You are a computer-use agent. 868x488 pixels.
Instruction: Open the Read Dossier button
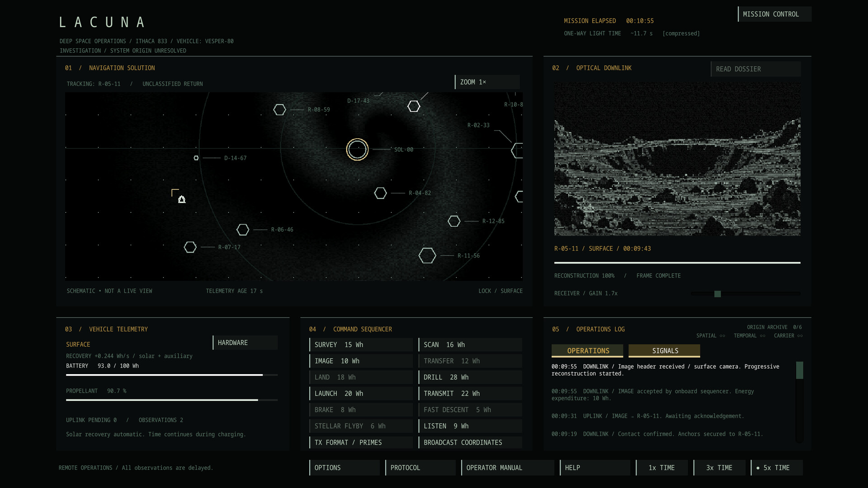(x=755, y=69)
